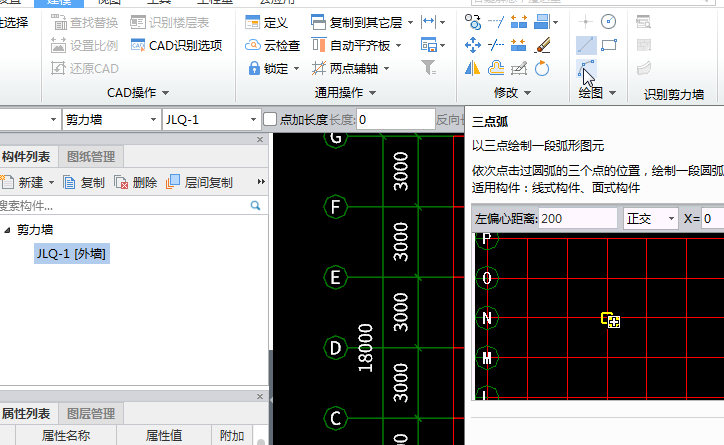Expand the 复制到其它层 dropdown arrow
724x445 pixels.
pos(410,22)
